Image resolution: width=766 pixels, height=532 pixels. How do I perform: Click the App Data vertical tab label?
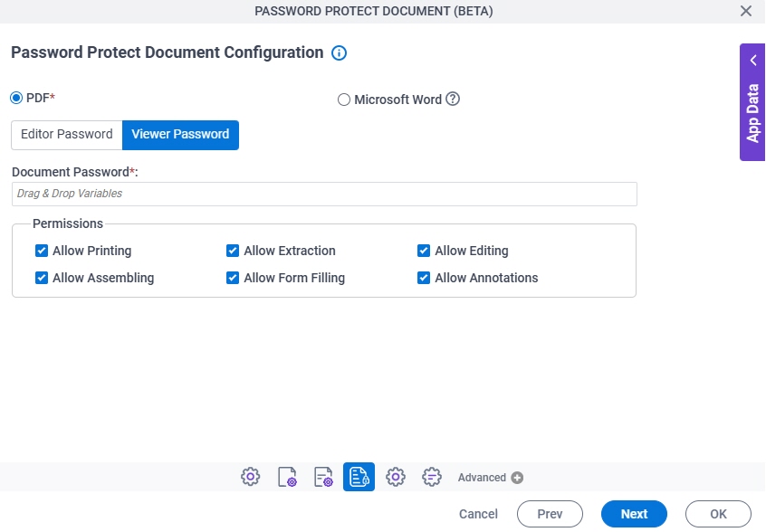752,113
